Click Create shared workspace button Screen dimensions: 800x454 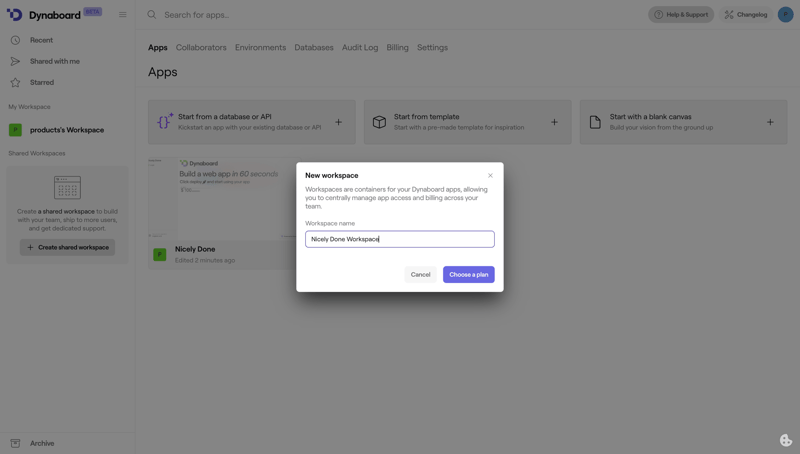coord(67,247)
